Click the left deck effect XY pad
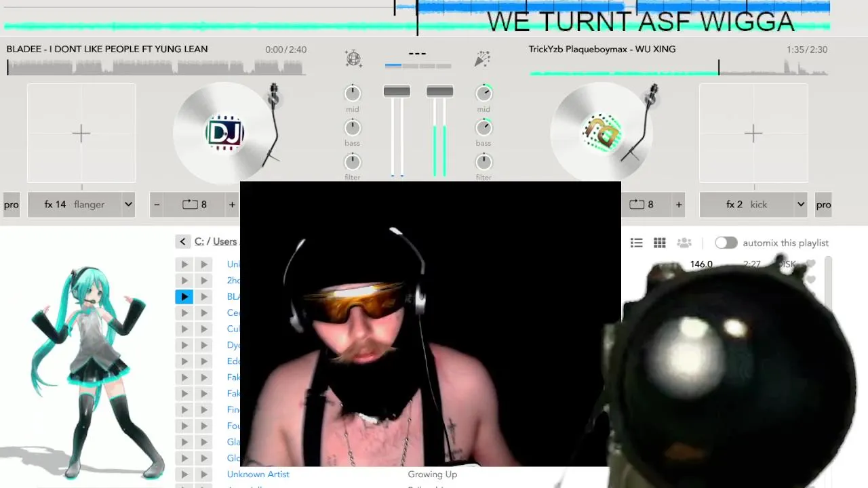Viewport: 868px width, 488px height. (x=81, y=133)
